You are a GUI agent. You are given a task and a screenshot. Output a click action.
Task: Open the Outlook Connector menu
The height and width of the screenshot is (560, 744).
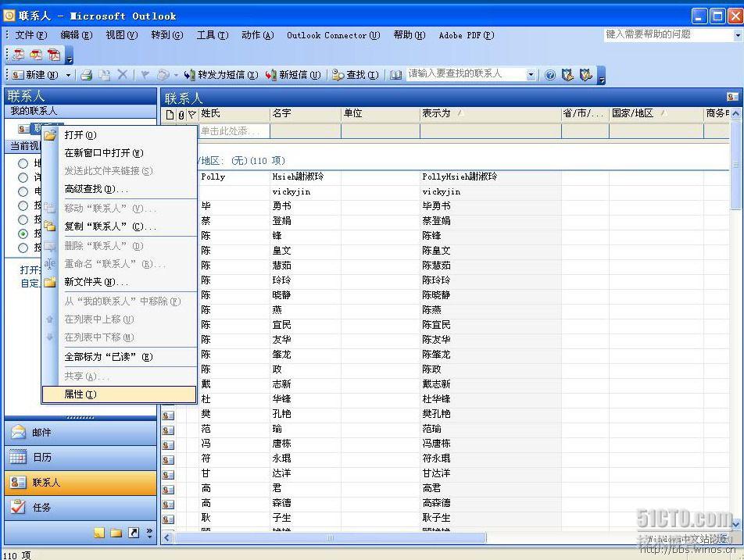[333, 35]
